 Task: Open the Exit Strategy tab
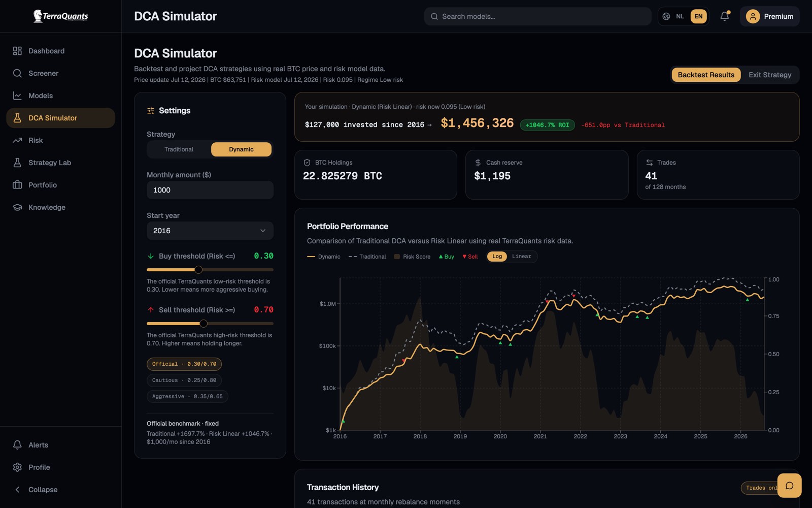[x=770, y=75]
